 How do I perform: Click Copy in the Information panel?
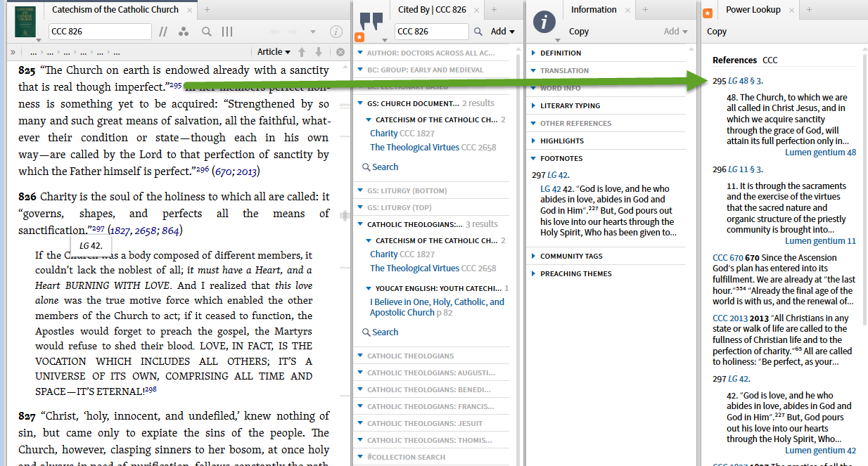pyautogui.click(x=579, y=32)
